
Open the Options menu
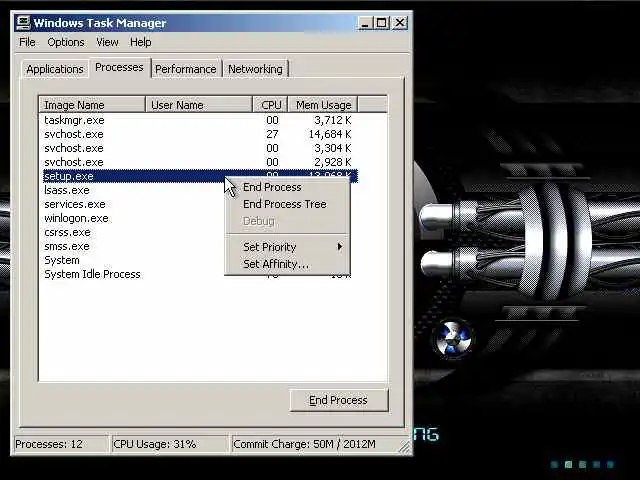(x=66, y=42)
